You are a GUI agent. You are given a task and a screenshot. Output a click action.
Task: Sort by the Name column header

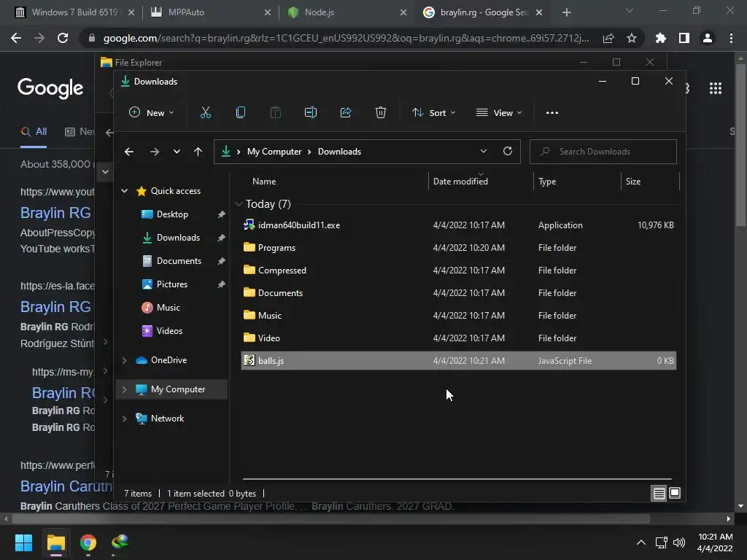pos(264,182)
